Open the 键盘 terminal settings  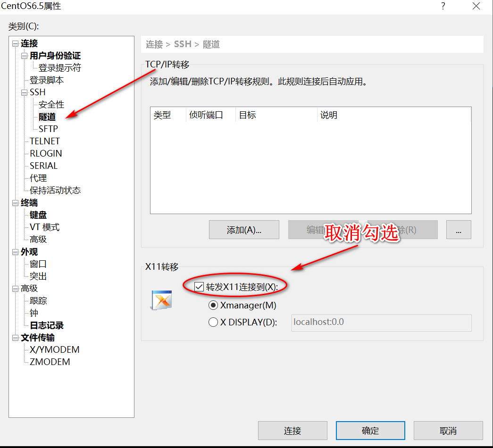tap(38, 215)
